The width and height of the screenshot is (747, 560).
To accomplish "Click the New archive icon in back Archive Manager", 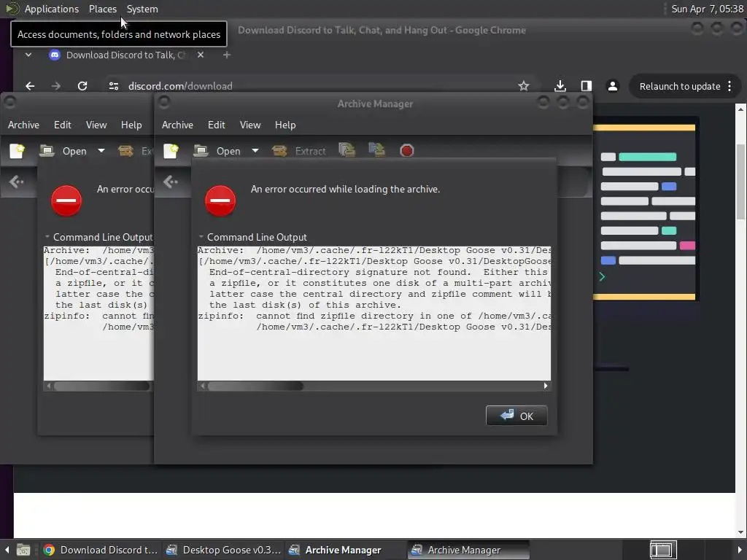I will (18, 151).
